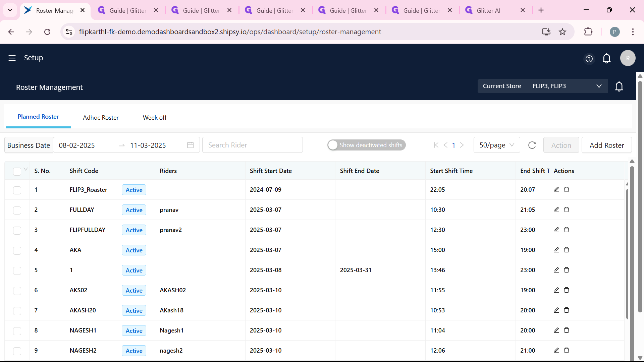
Task: Open Current Store FLIP3 dropdown
Action: click(567, 86)
